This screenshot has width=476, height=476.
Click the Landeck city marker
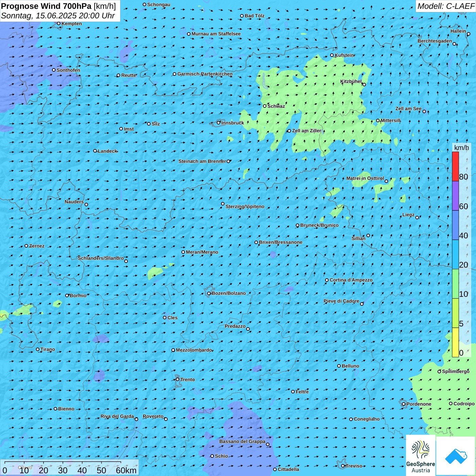point(95,151)
